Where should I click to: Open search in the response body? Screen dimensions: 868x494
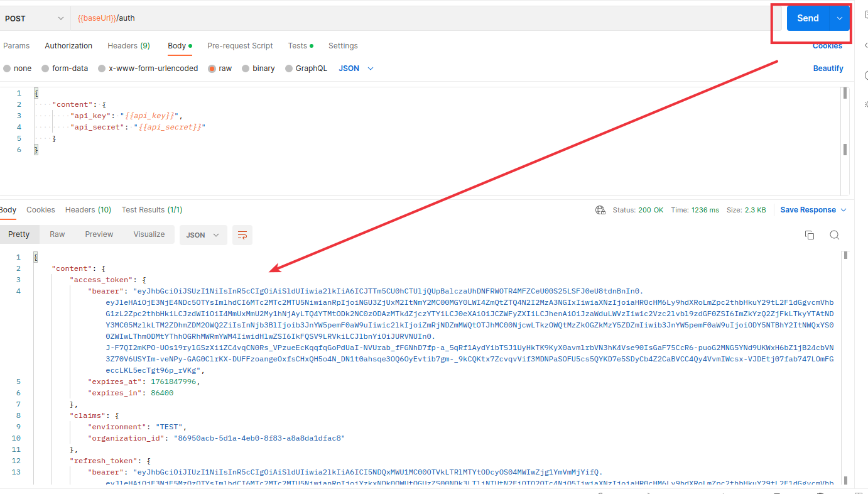pyautogui.click(x=834, y=235)
